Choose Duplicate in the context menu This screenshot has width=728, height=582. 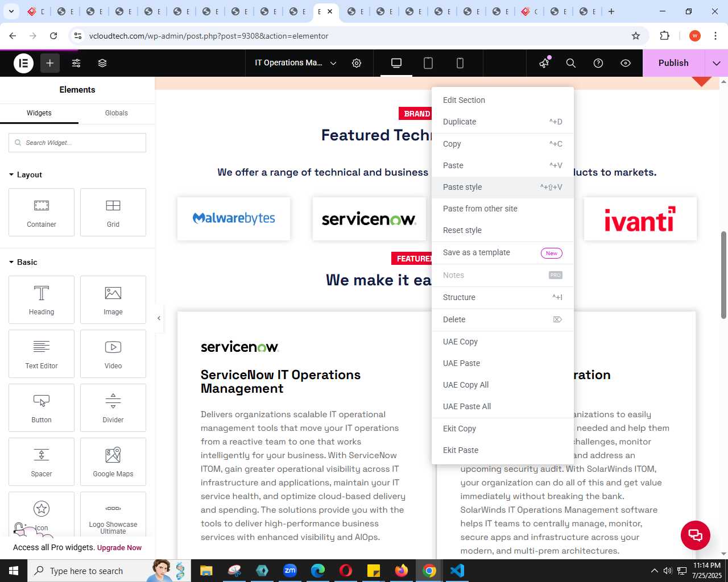coord(503,122)
